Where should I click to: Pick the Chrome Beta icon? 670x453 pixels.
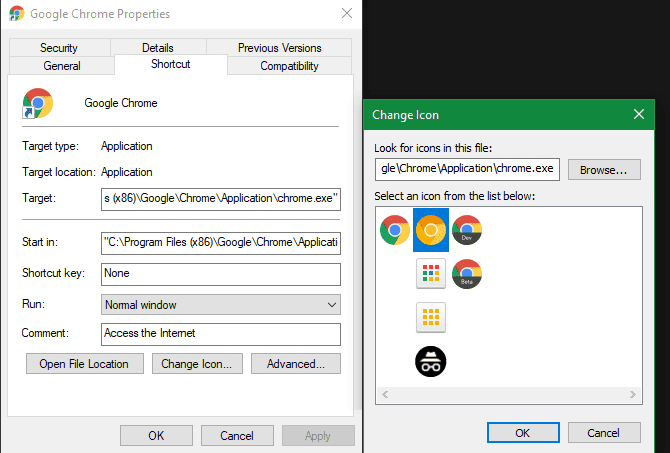point(467,274)
